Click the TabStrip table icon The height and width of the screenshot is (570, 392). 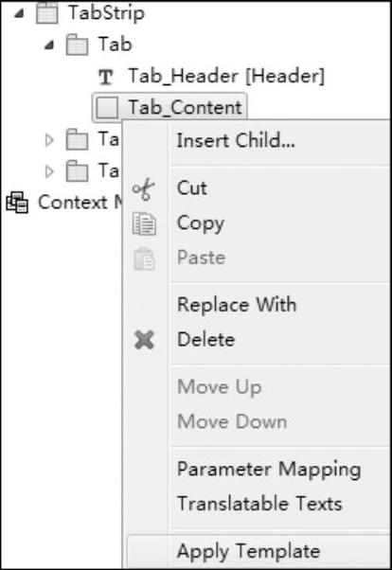tap(47, 13)
